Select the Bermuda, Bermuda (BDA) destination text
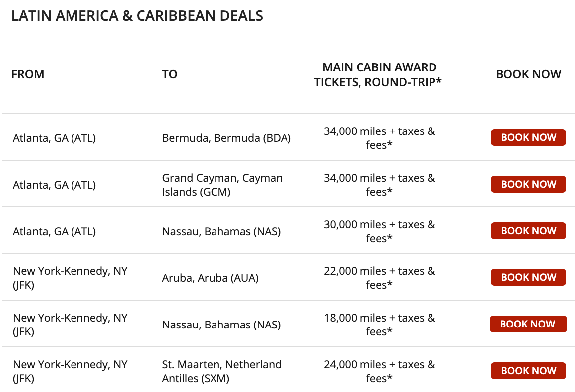This screenshot has width=575, height=392. 226,138
